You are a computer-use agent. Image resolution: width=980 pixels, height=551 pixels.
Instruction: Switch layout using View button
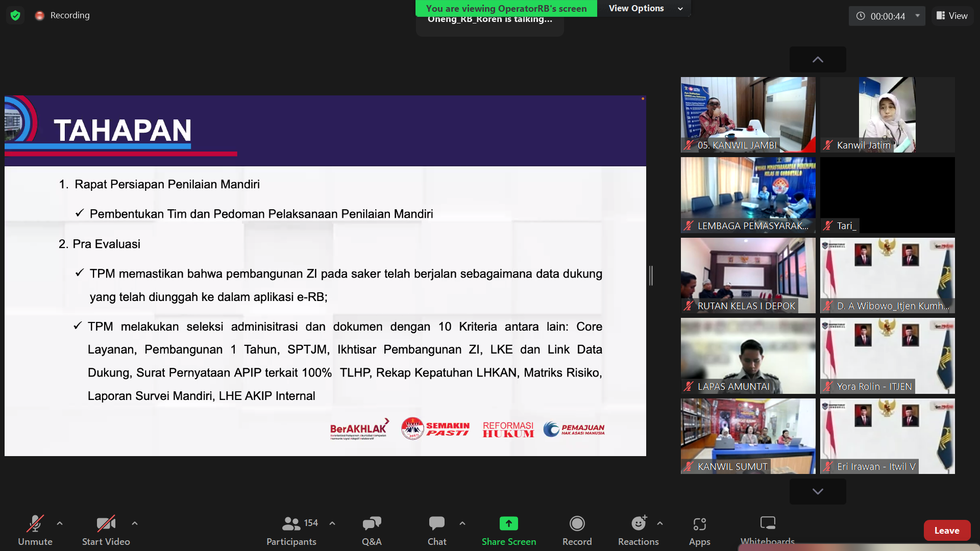pyautogui.click(x=952, y=16)
